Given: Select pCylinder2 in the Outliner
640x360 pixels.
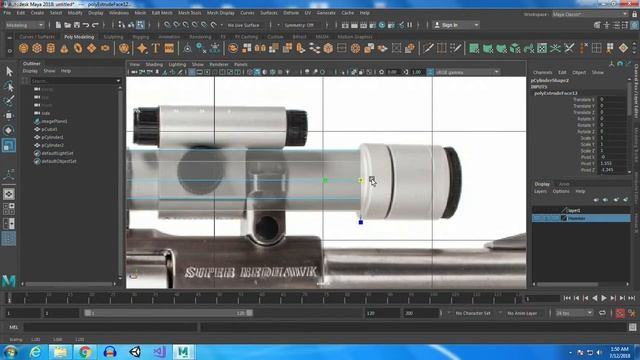Looking at the screenshot, I should pyautogui.click(x=53, y=145).
